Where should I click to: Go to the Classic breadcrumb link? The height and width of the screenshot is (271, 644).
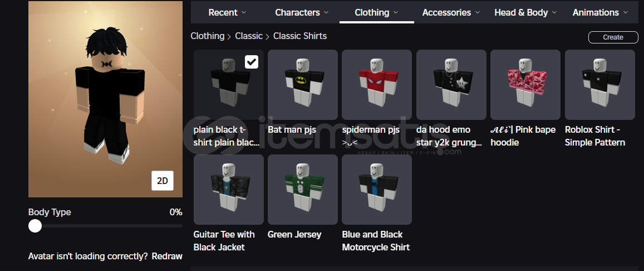point(248,36)
